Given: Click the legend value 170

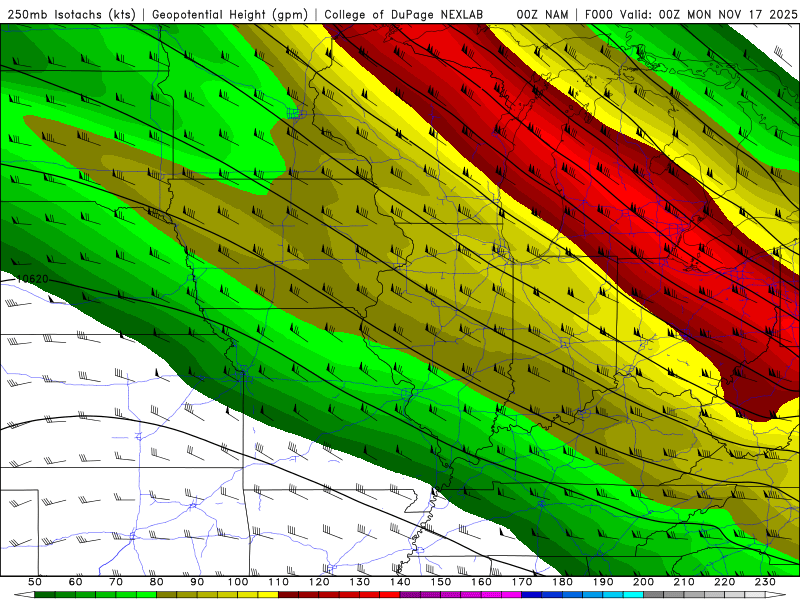Looking at the screenshot, I should pos(522,582).
